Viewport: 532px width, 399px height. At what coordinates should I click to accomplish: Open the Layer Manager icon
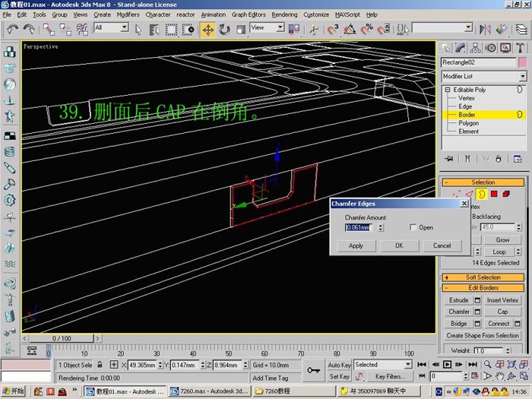tap(521, 30)
